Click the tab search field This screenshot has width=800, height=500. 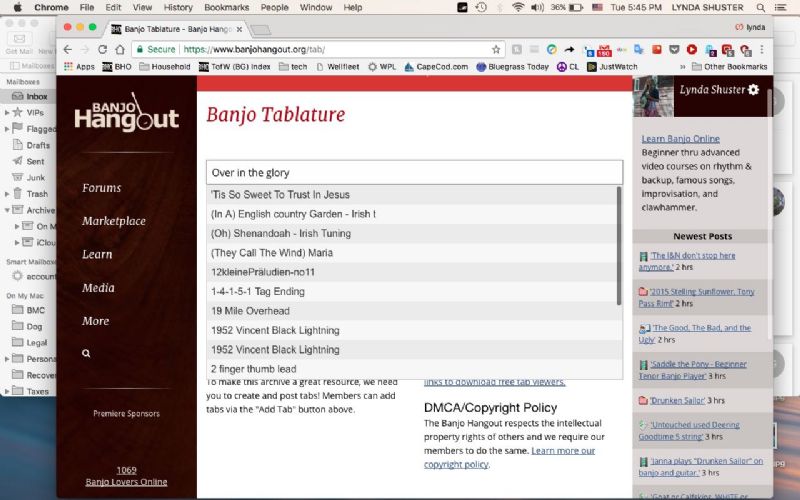[414, 172]
